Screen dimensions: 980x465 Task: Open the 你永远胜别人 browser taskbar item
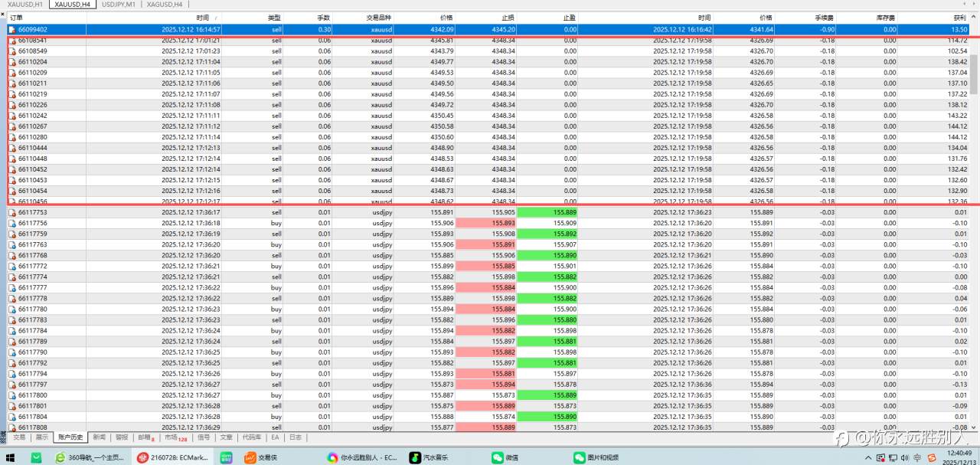point(361,457)
